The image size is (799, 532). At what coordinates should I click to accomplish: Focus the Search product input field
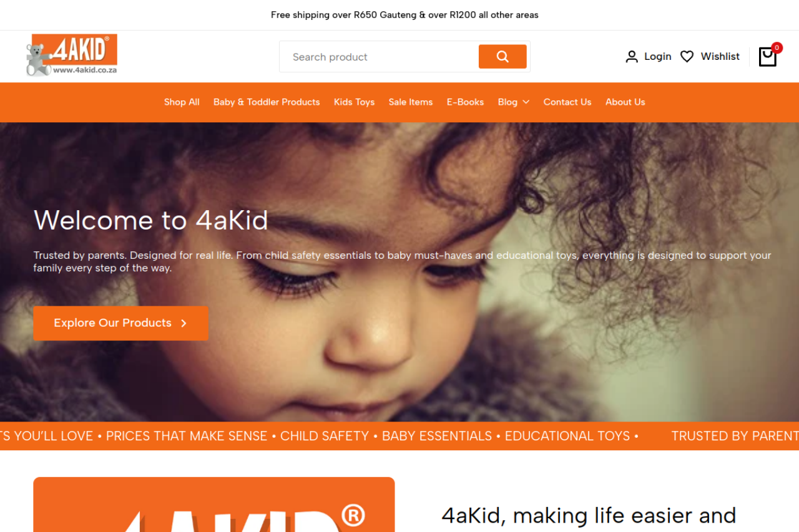point(379,57)
